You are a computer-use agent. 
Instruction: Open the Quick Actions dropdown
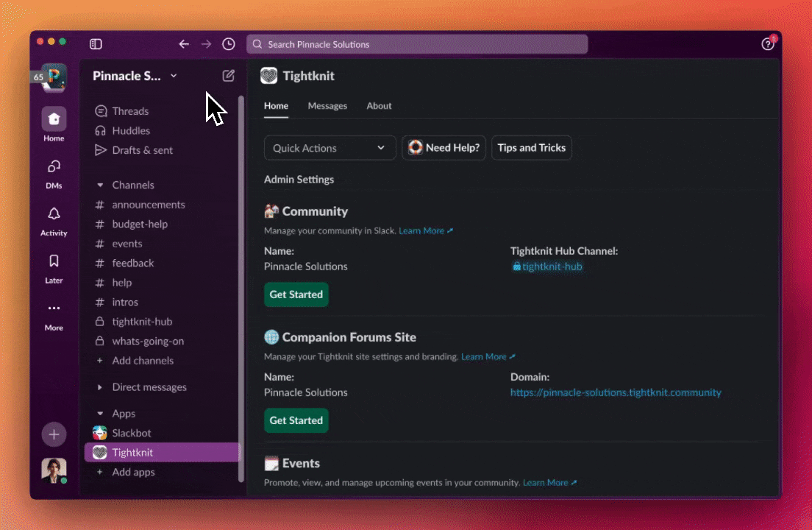pyautogui.click(x=330, y=148)
